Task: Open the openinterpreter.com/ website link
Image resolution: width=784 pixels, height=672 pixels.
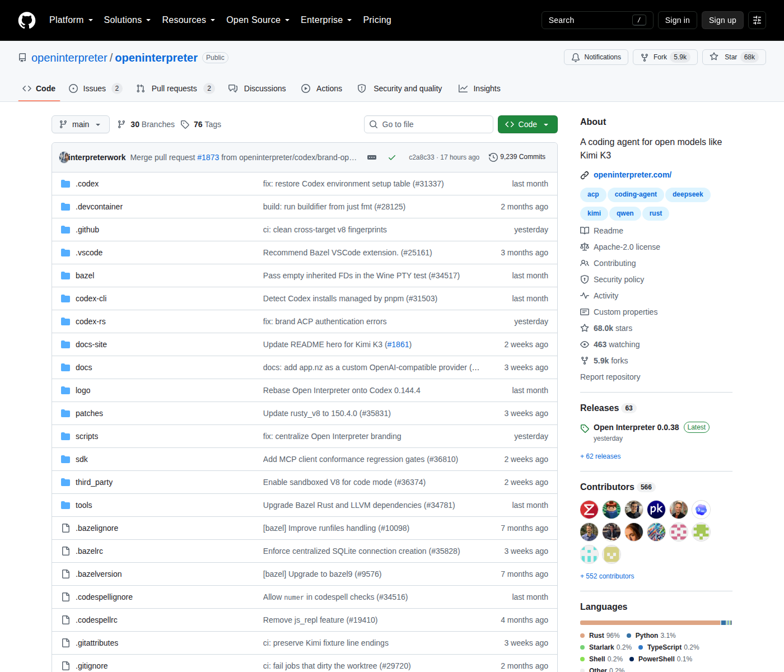Action: point(632,175)
